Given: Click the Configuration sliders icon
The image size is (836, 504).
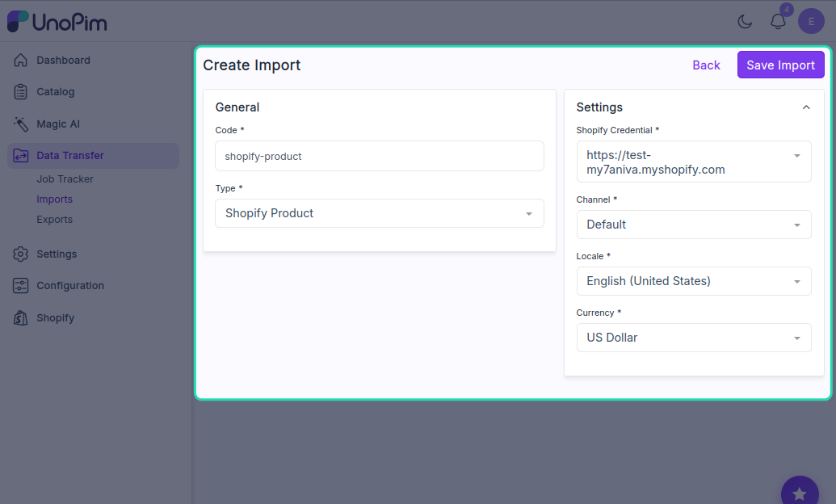Looking at the screenshot, I should click(x=20, y=286).
